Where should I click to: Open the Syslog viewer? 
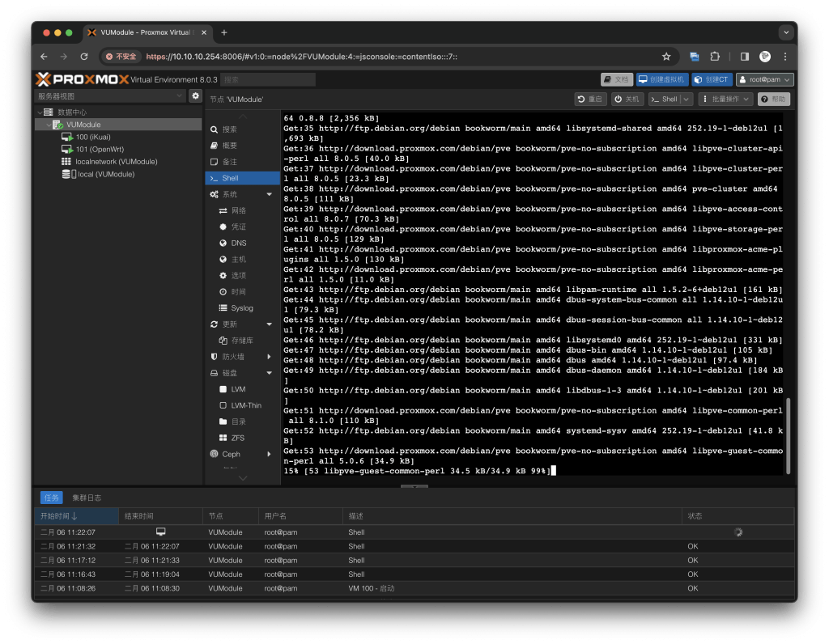click(x=241, y=308)
